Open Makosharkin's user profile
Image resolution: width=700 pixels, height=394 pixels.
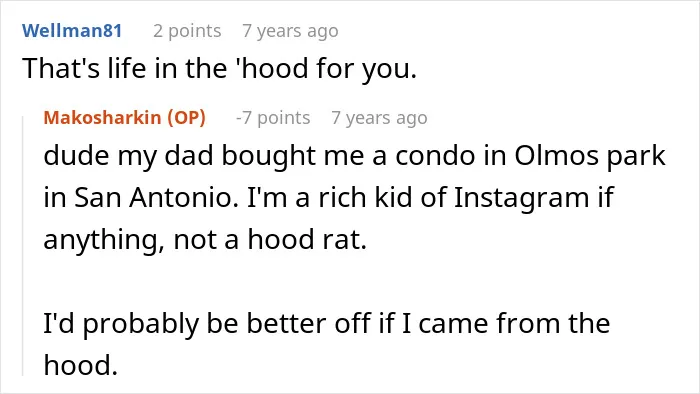coord(102,117)
